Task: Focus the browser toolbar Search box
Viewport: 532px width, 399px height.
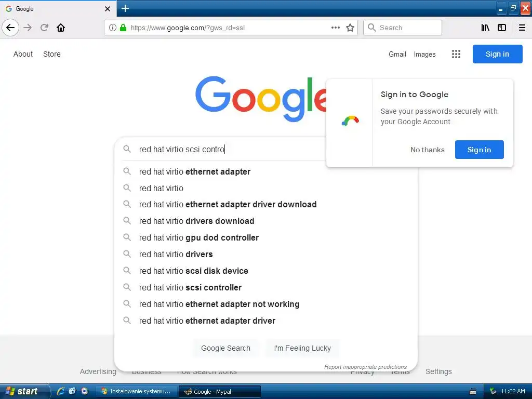Action: (x=403, y=28)
